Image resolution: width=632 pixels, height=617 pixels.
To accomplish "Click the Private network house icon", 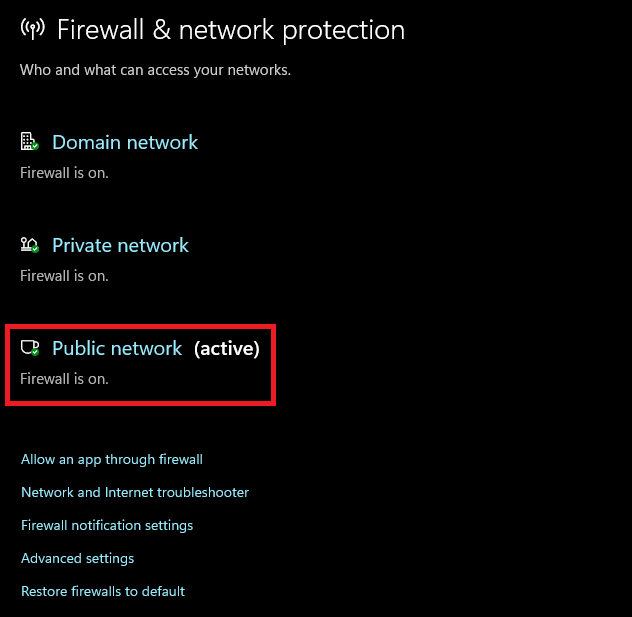I will coord(29,245).
